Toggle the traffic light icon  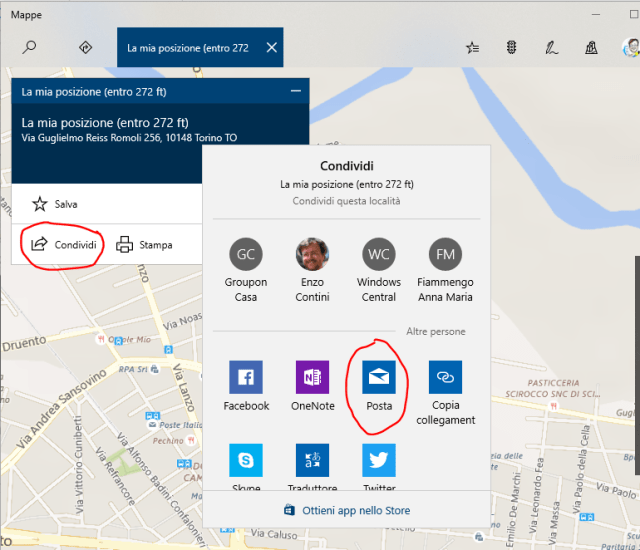511,48
